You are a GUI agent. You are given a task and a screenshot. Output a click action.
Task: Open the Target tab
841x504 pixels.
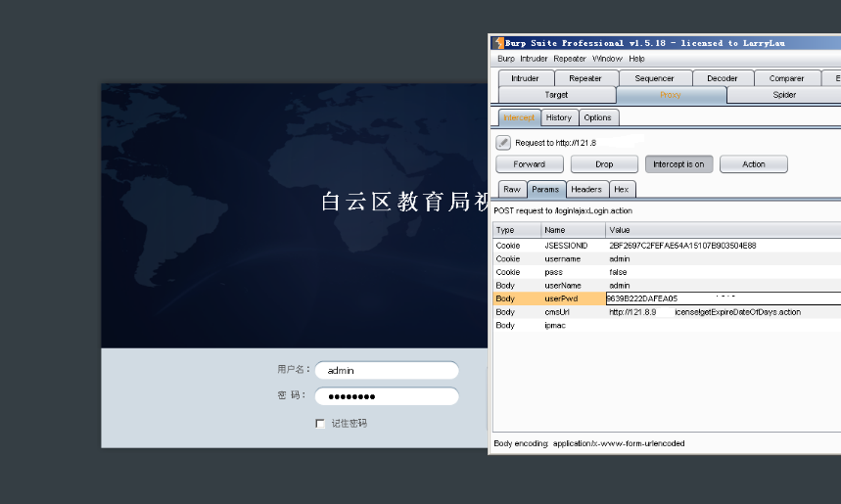coord(556,95)
